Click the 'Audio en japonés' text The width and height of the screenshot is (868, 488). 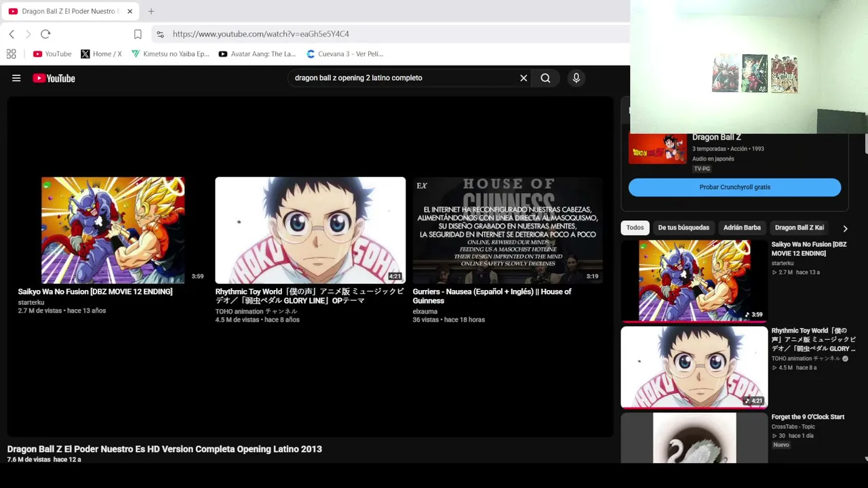713,159
